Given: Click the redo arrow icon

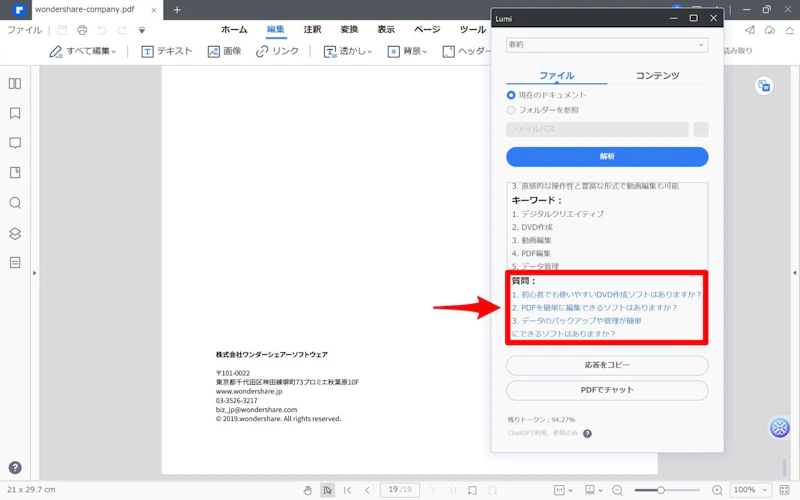Looking at the screenshot, I should point(121,30).
